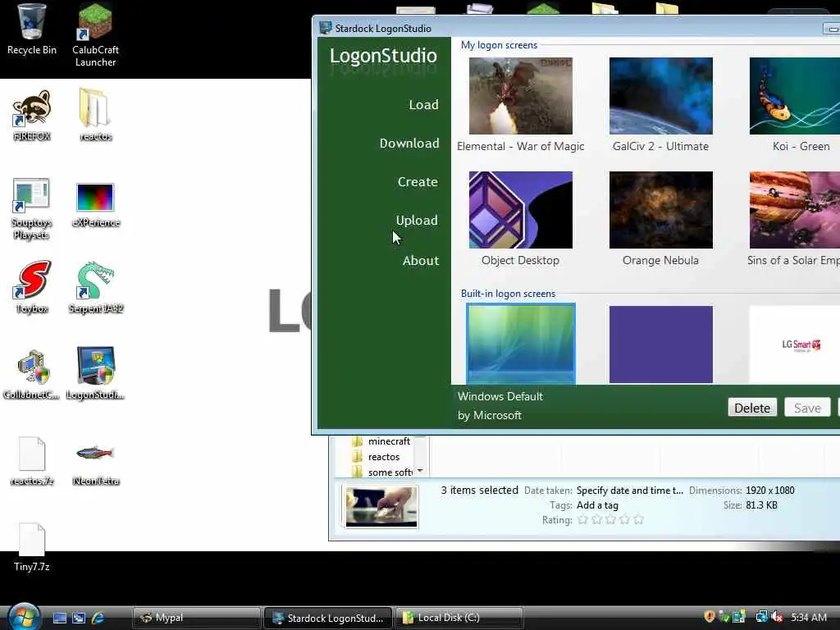Select the GalCiv 2 - Ultimate logon screen
The height and width of the screenshot is (630, 840).
tap(660, 96)
